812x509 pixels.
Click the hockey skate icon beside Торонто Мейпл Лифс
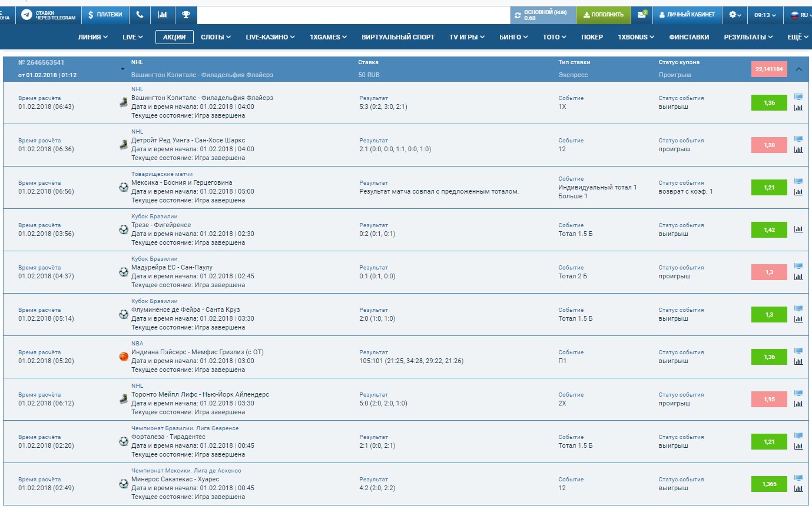(124, 399)
